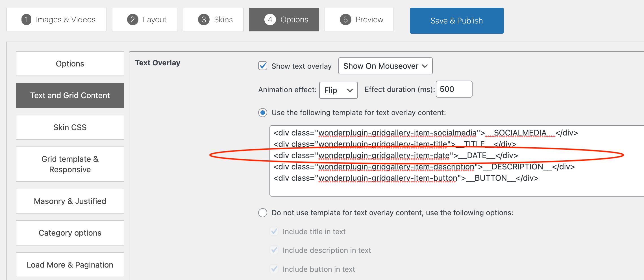Click the Save & Publish button
The height and width of the screenshot is (280, 644).
point(456,20)
